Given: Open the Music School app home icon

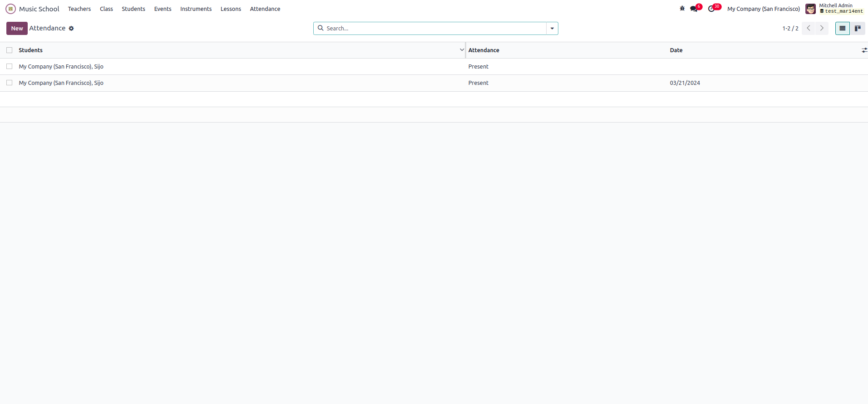Looking at the screenshot, I should pos(10,9).
